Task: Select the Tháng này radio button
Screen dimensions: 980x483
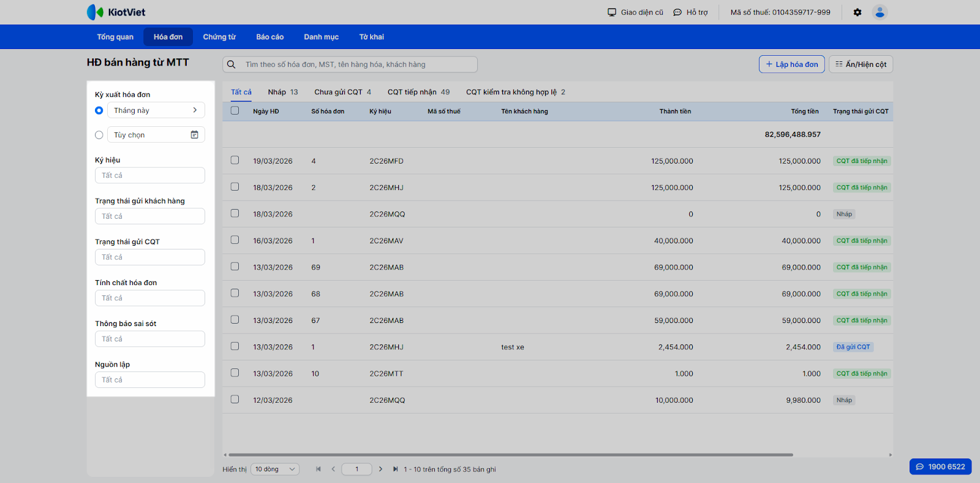Action: [x=99, y=110]
